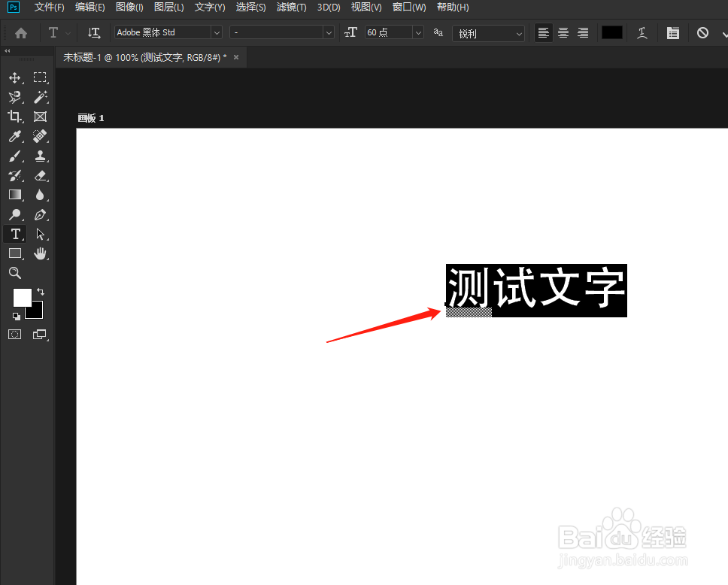Select the Eraser tool
This screenshot has height=585, width=728.
tap(40, 175)
